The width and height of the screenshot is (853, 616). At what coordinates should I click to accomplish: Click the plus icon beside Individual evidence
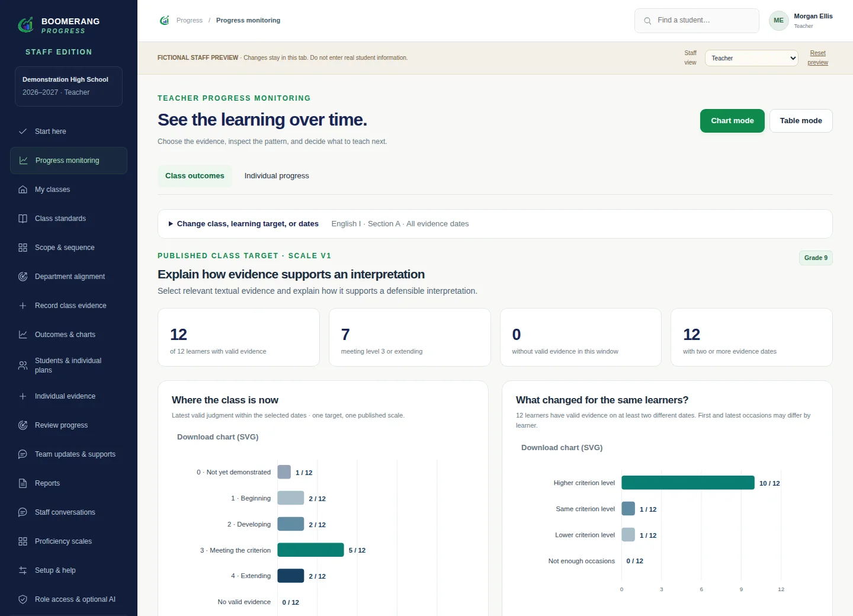tap(23, 396)
